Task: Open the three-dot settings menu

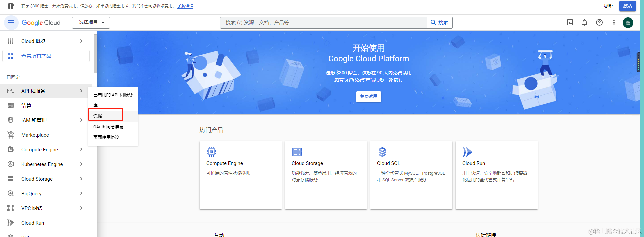Action: (614, 22)
